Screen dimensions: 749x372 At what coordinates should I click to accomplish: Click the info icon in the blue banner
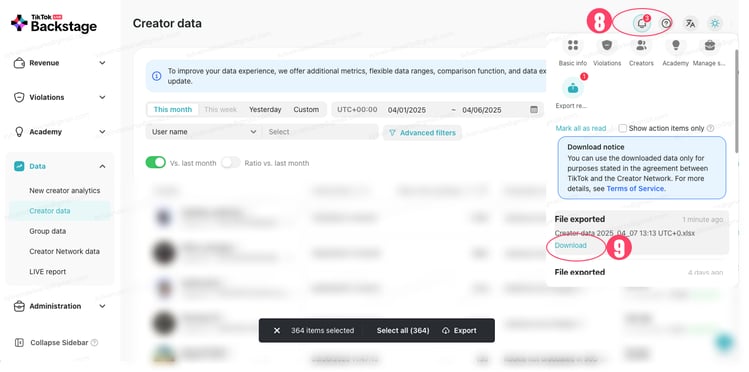pos(156,76)
